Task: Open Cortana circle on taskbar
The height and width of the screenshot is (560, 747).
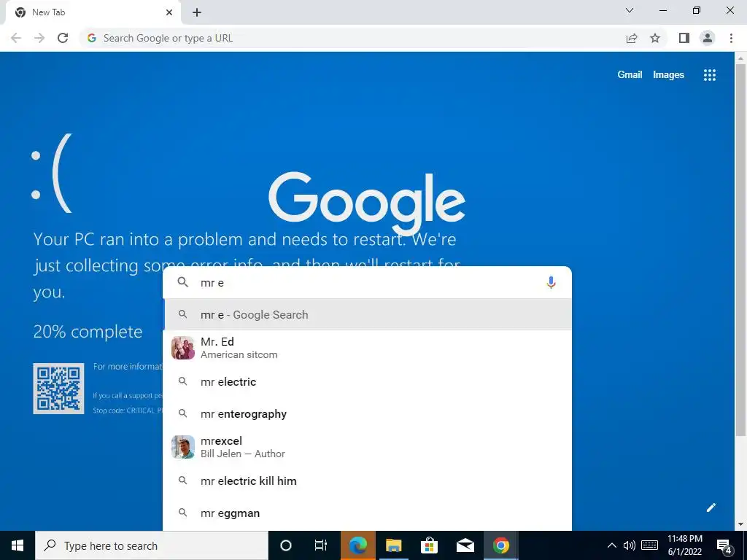Action: click(x=286, y=545)
